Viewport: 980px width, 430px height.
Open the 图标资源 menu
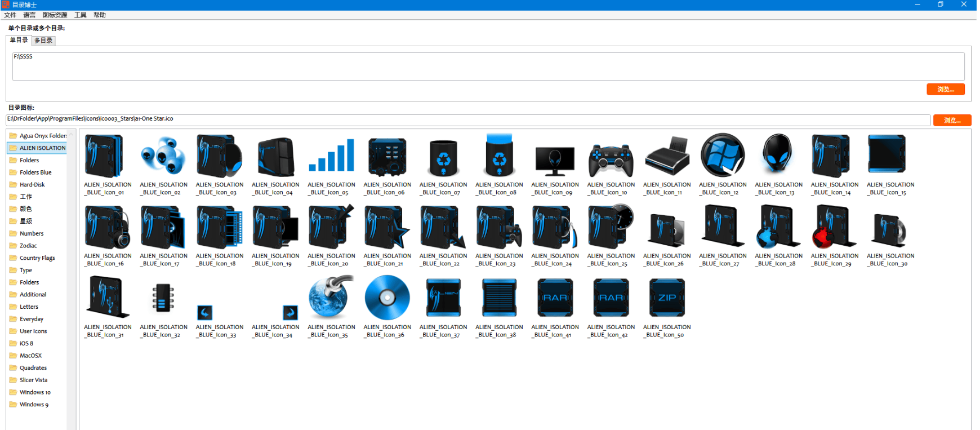pos(55,15)
